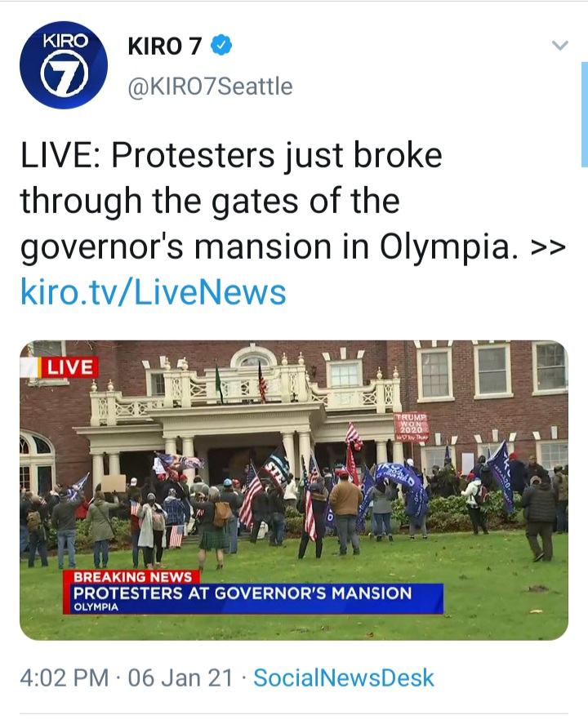Open the SocialNewsDesk source link

344,677
